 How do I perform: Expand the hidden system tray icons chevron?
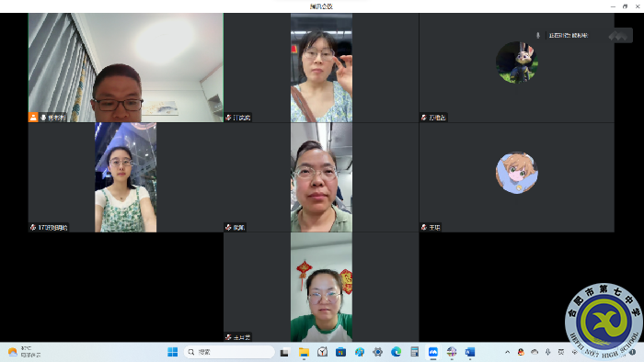507,352
